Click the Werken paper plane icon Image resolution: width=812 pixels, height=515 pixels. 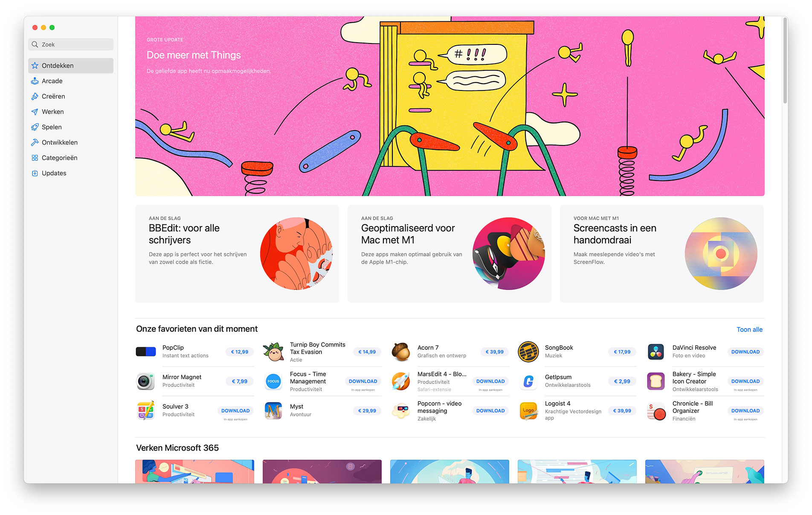coord(35,112)
